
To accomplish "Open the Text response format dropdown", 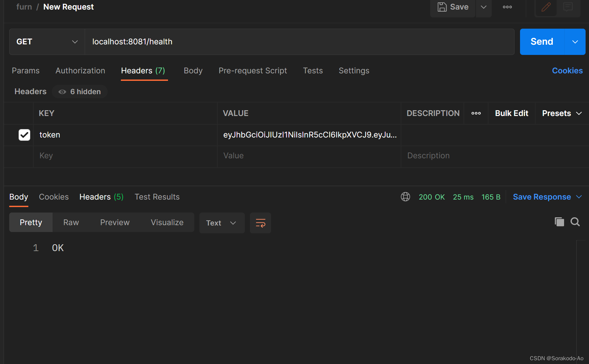I will 222,223.
